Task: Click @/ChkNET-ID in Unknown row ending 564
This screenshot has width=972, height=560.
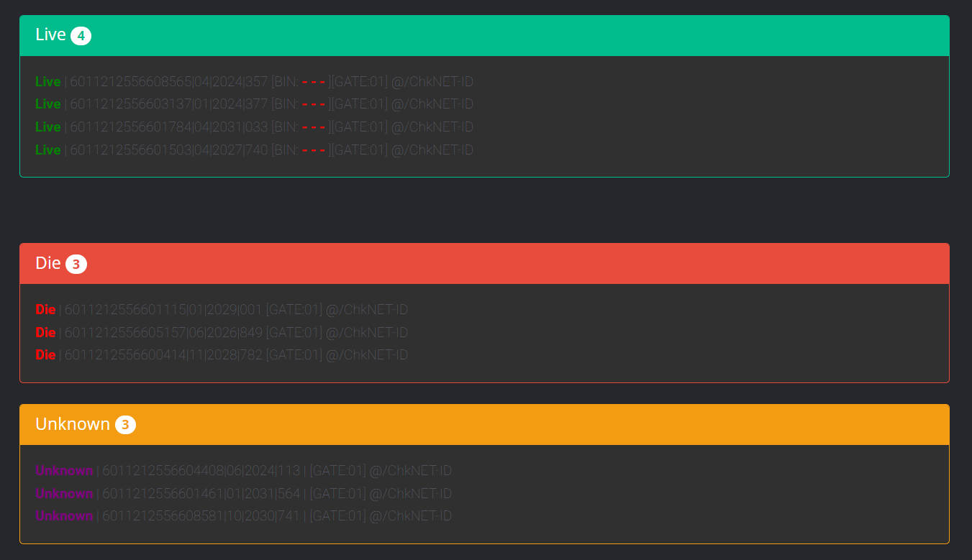Action: (411, 494)
